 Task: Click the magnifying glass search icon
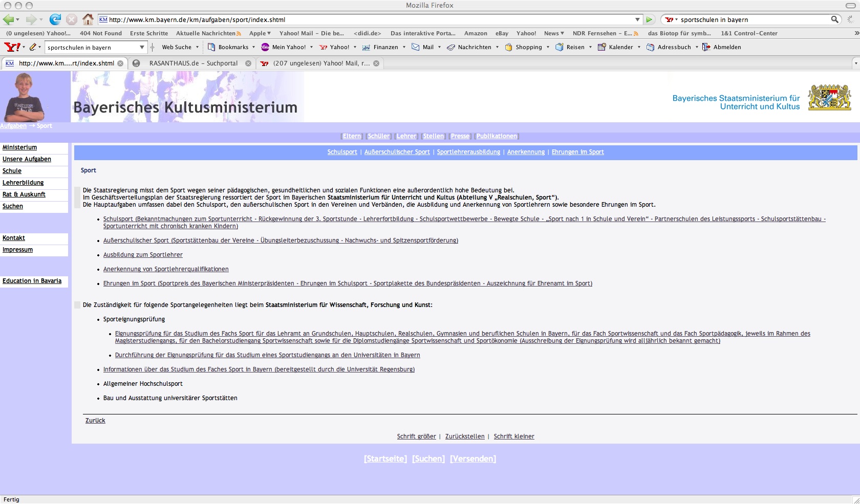tap(834, 19)
